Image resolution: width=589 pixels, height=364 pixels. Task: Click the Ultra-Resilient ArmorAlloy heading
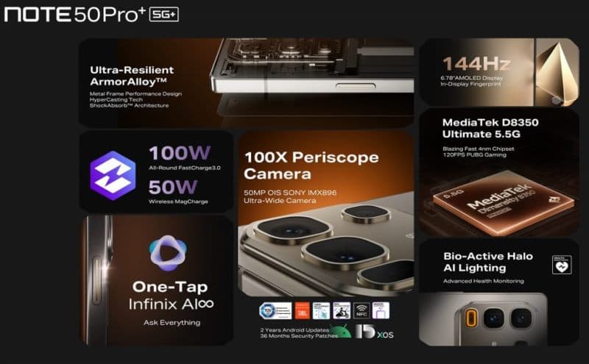point(132,76)
